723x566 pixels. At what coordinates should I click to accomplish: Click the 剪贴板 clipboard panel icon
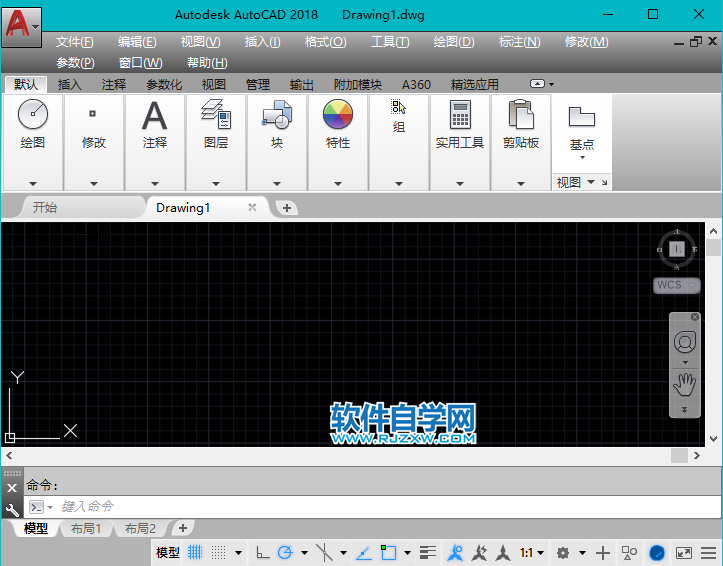(521, 116)
